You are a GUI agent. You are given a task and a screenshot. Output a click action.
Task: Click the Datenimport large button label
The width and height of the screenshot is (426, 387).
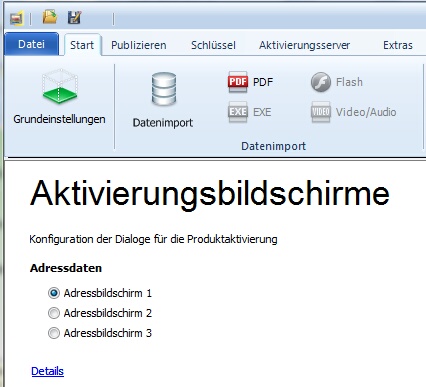[x=163, y=123]
